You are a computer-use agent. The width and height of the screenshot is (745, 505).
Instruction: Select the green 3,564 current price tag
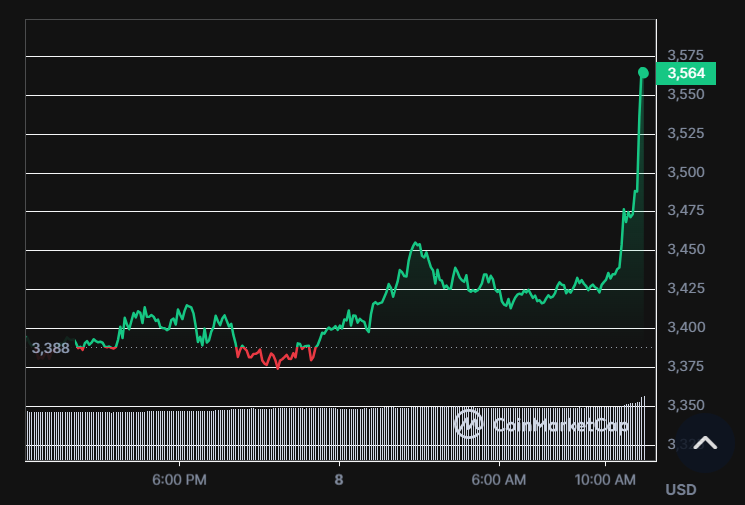686,73
